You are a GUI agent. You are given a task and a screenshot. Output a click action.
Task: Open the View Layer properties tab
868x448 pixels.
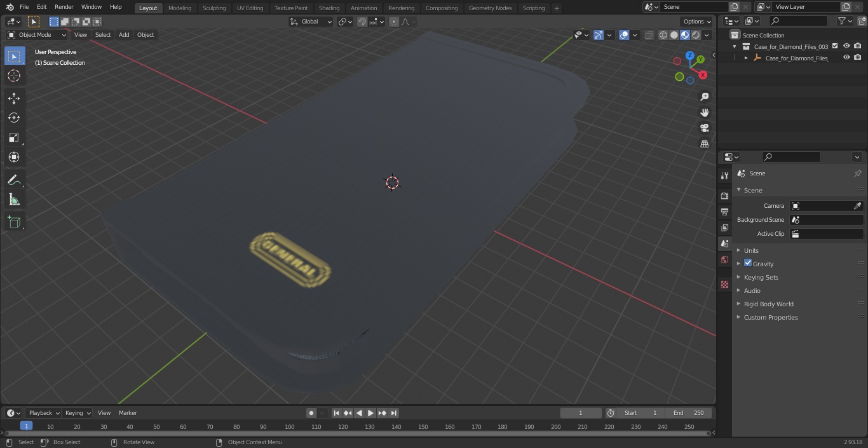coord(724,227)
